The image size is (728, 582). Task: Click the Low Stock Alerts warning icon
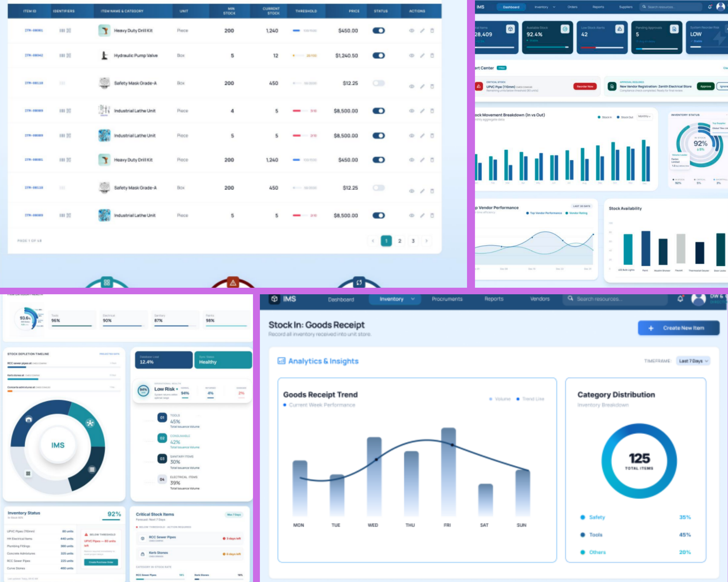click(x=620, y=29)
